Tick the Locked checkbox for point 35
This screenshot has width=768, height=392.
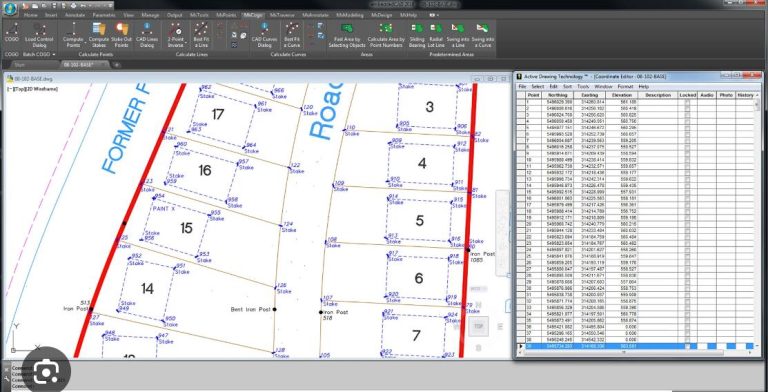click(687, 320)
